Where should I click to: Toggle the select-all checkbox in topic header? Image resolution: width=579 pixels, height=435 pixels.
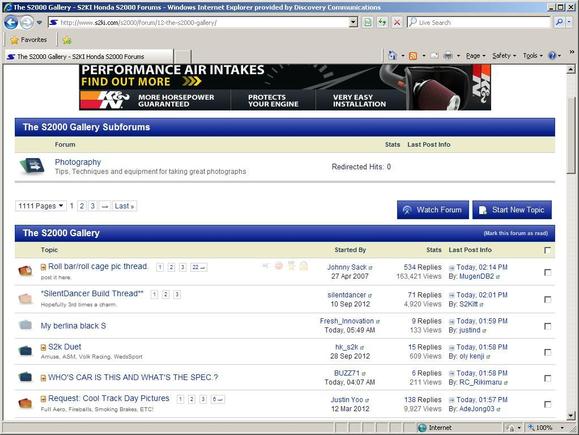(547, 250)
